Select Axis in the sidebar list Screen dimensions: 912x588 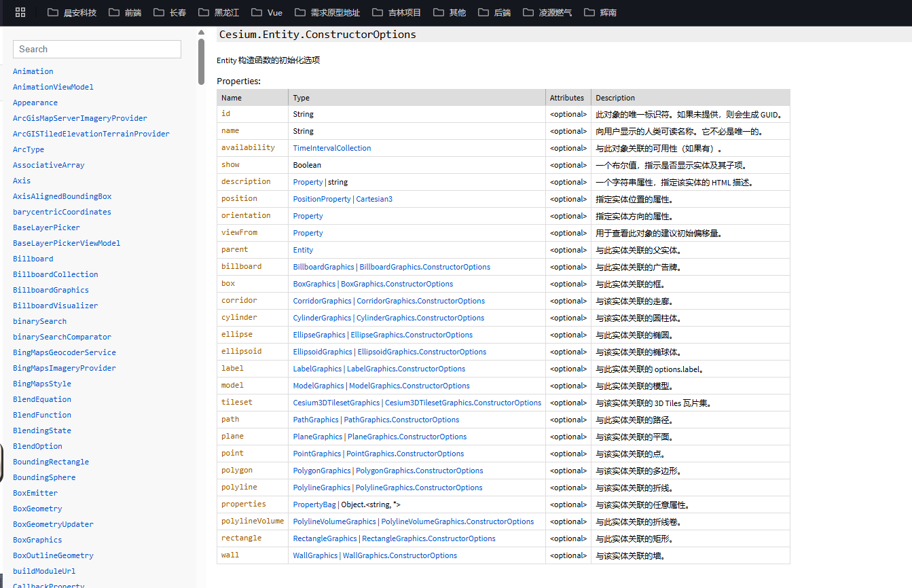point(22,181)
